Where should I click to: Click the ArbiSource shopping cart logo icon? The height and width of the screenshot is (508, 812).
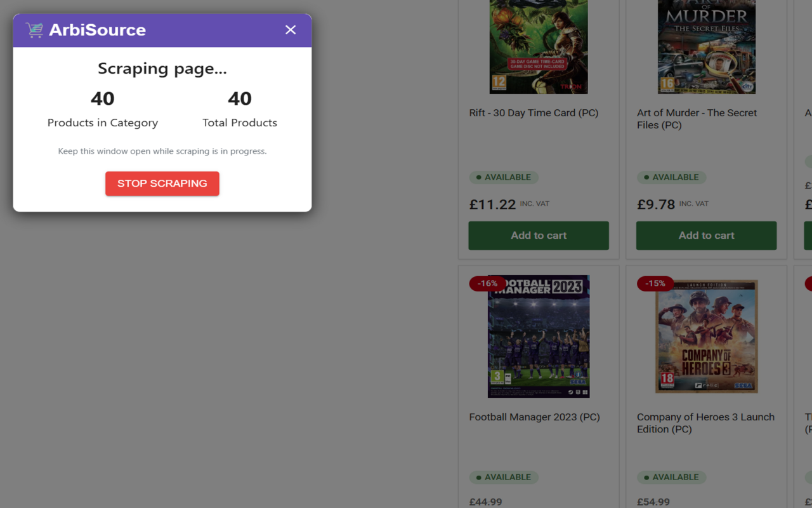point(34,30)
